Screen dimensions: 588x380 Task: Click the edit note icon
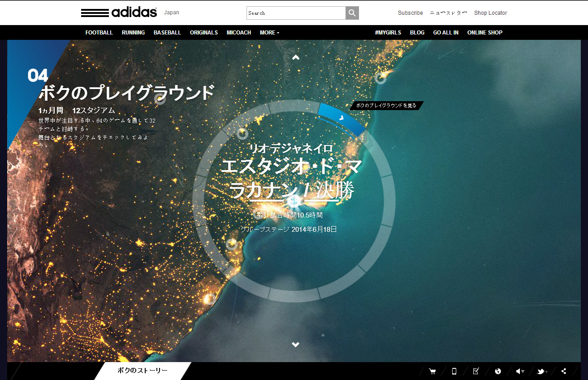click(x=476, y=371)
